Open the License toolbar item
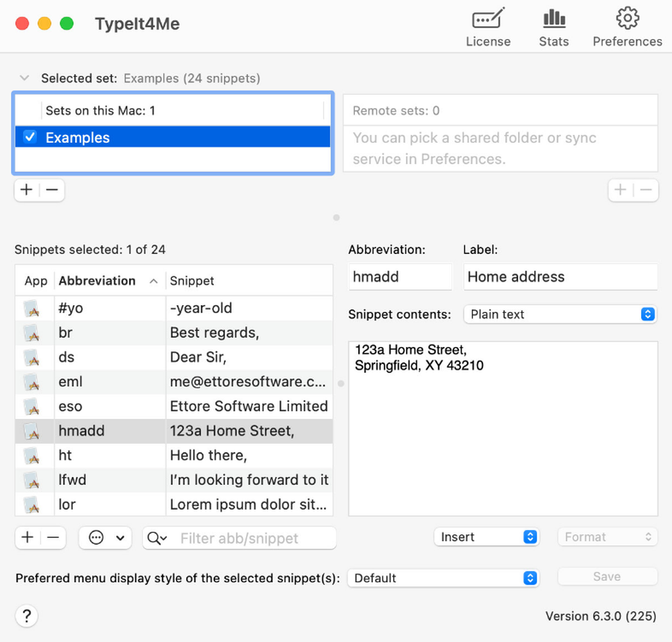Screen dimensions: 672x642 [x=488, y=27]
